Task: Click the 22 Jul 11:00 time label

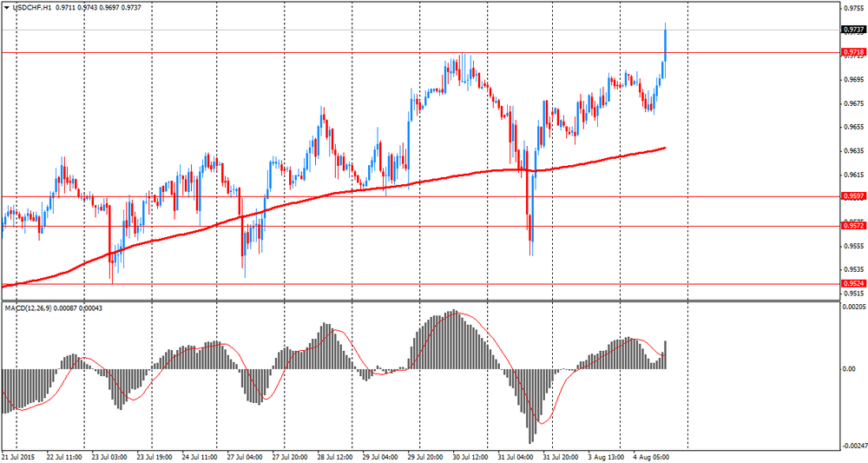Action: (64, 458)
